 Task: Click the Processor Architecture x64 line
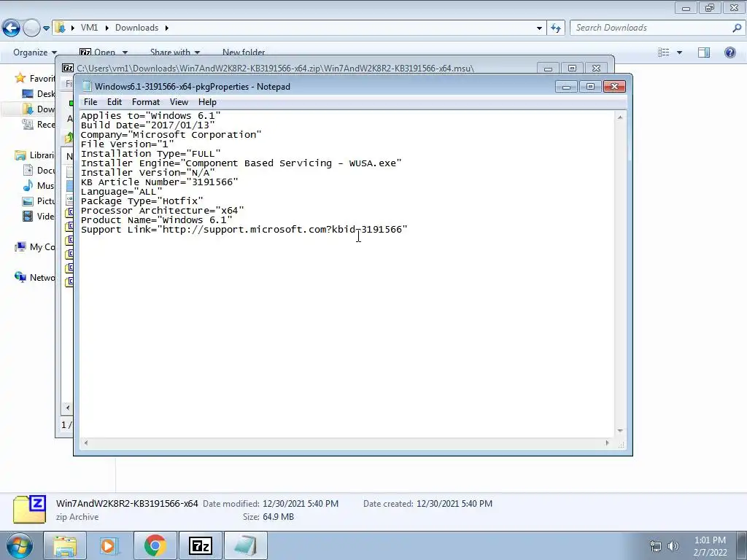click(163, 211)
